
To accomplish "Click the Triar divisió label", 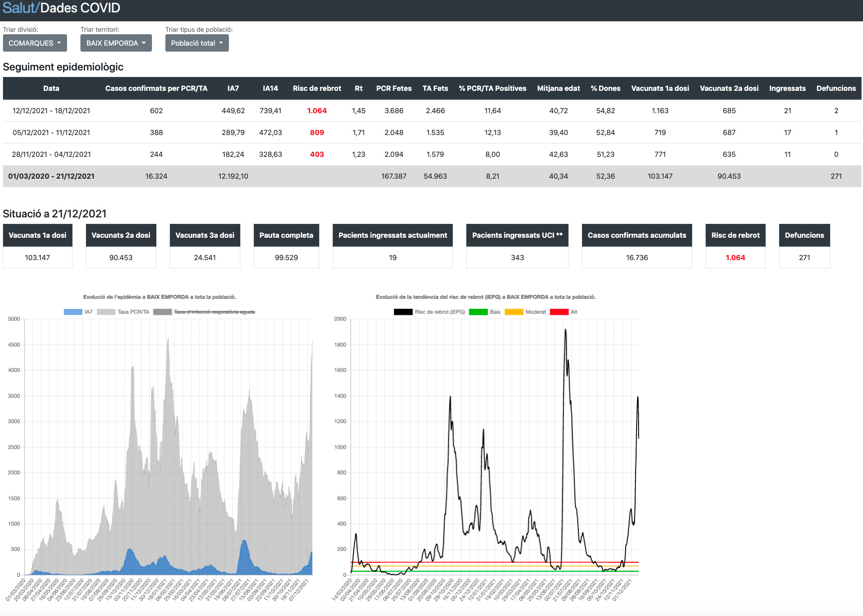I will pos(20,30).
